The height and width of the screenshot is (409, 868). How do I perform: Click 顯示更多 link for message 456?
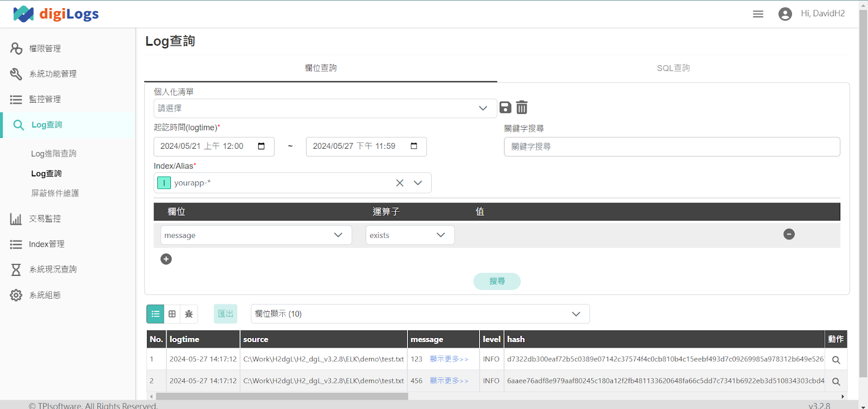tap(449, 381)
